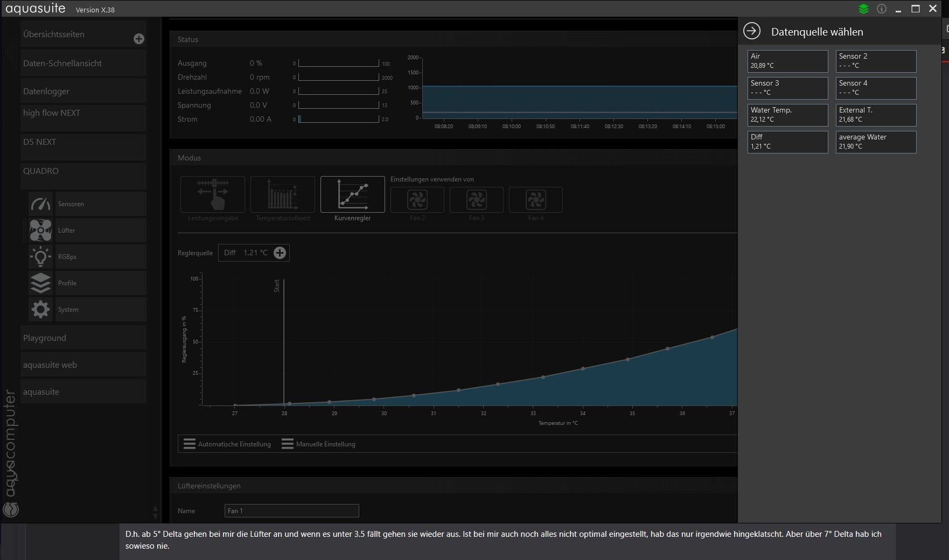The width and height of the screenshot is (949, 560).
Task: Click the curve point near 34 °C
Action: [x=583, y=369]
